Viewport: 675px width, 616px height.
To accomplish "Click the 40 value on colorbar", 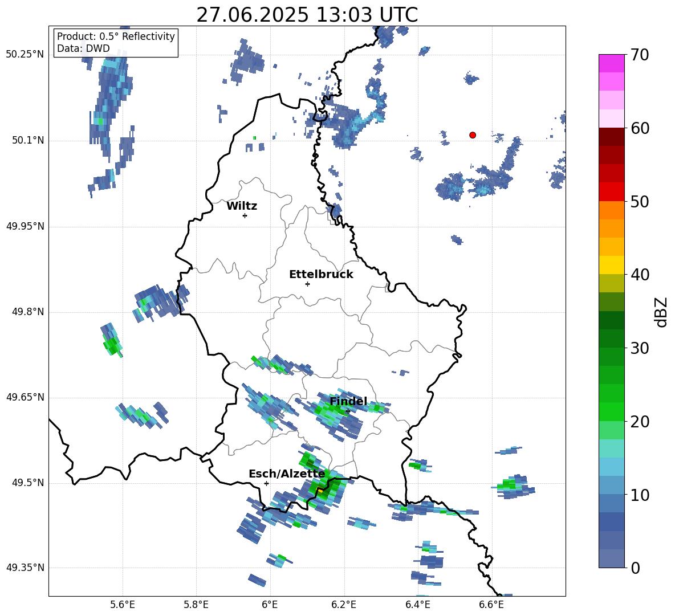I will (x=640, y=275).
